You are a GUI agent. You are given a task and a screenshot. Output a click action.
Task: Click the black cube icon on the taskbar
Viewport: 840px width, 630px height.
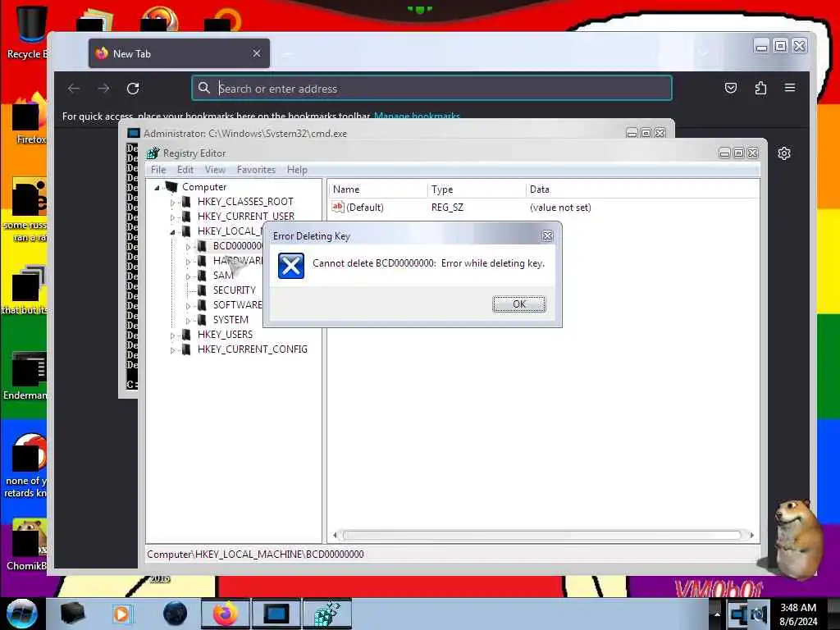point(72,614)
